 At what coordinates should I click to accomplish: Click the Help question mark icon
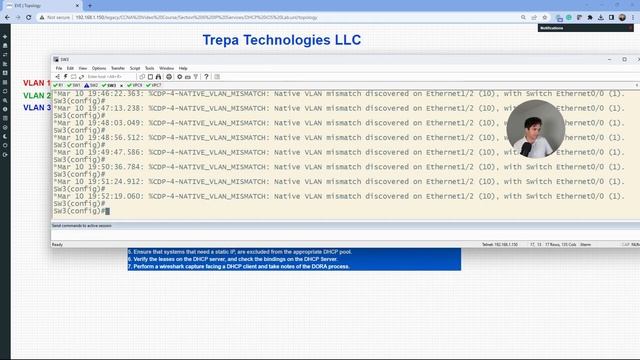click(206, 77)
